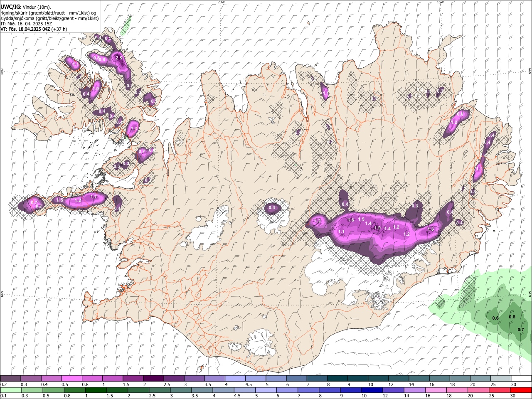Click the green '0.6' rain value offshore
The width and height of the screenshot is (532, 399).
(x=495, y=318)
